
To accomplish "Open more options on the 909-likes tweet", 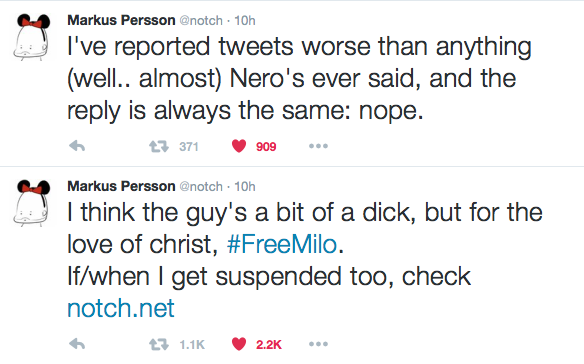I will (318, 146).
